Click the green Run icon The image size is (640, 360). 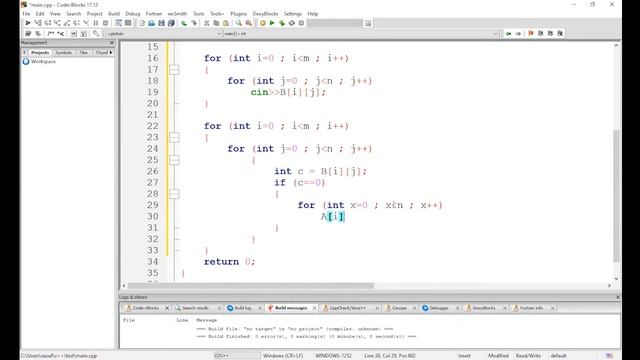(x=272, y=23)
